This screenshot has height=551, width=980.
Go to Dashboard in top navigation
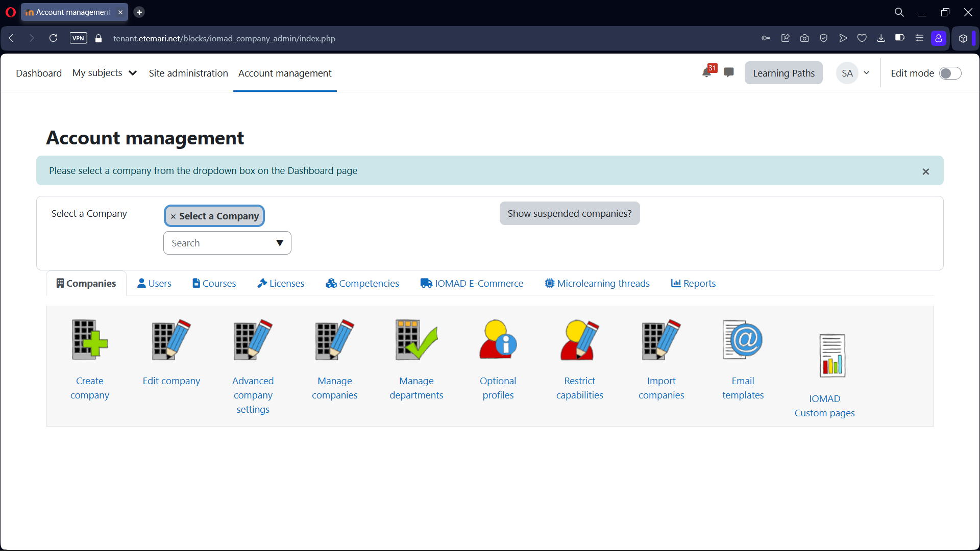pos(39,73)
